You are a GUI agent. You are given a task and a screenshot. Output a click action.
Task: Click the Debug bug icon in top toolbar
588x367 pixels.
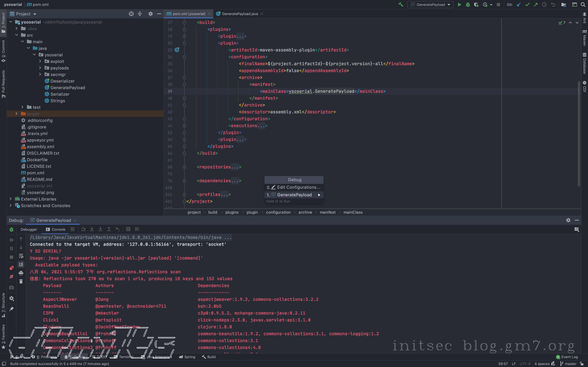coord(468,5)
